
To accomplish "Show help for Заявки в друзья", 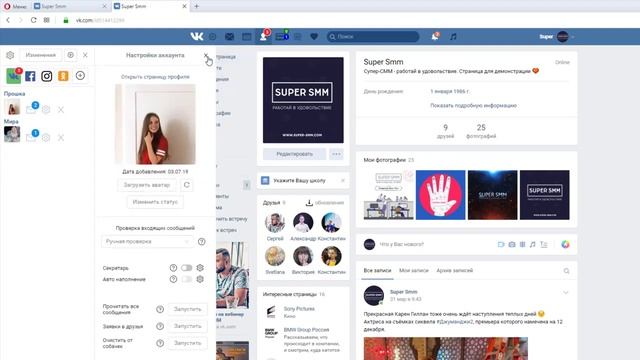I will (160, 326).
